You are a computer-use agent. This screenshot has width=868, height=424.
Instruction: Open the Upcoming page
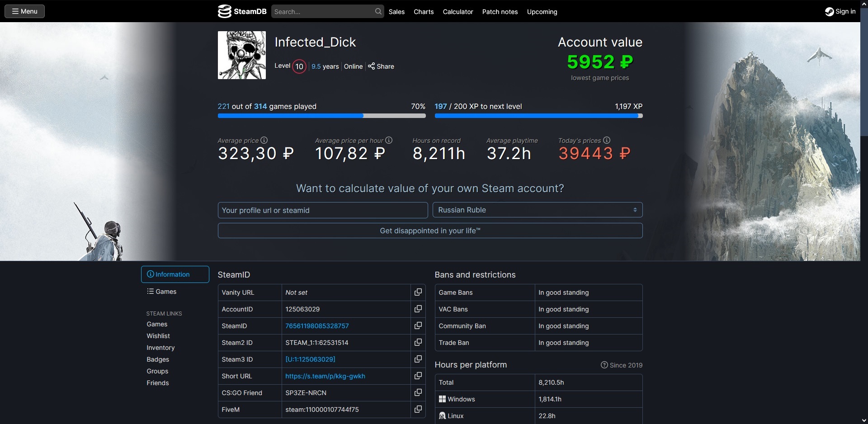(542, 12)
